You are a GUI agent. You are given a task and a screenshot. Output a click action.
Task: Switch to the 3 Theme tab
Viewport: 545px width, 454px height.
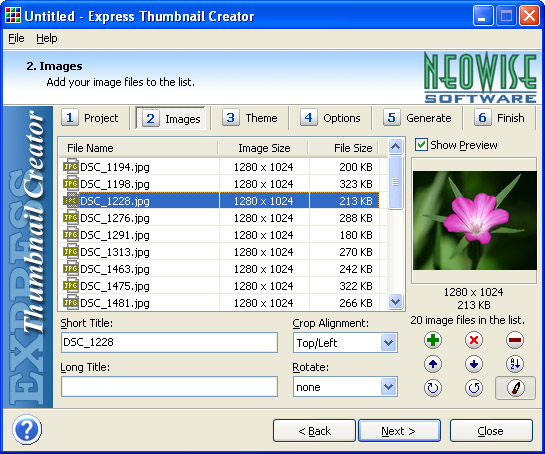pyautogui.click(x=250, y=118)
